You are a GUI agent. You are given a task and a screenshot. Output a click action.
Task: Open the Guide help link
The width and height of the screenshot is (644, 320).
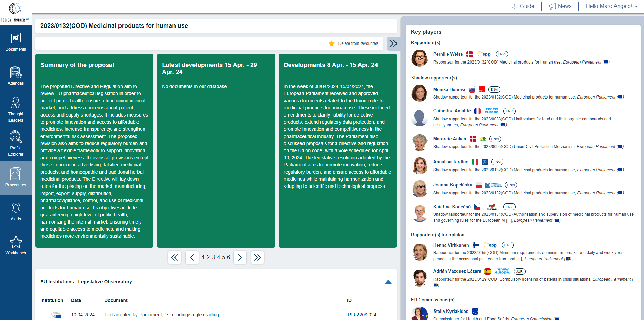(x=523, y=6)
